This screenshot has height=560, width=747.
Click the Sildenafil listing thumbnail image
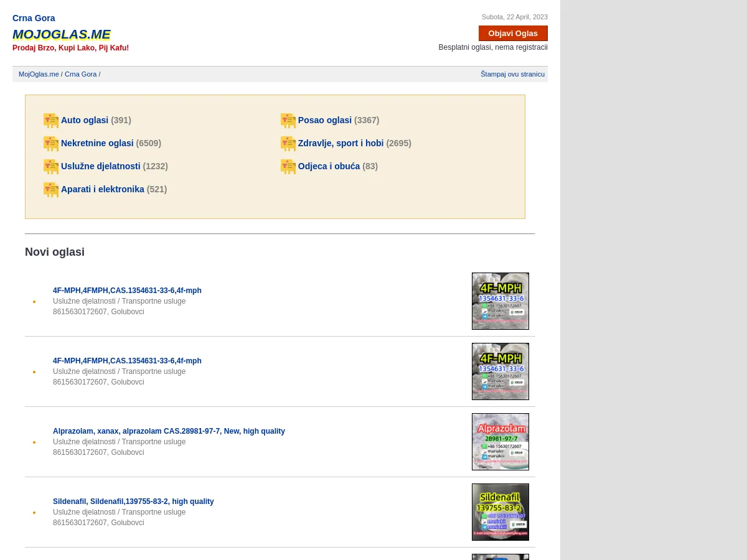pyautogui.click(x=500, y=512)
